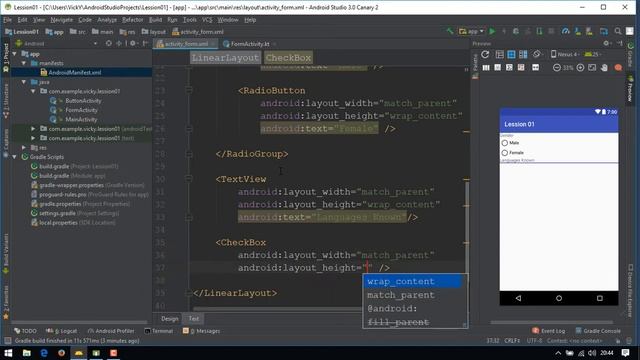
Task: Run the app with the green play button
Action: (492, 31)
